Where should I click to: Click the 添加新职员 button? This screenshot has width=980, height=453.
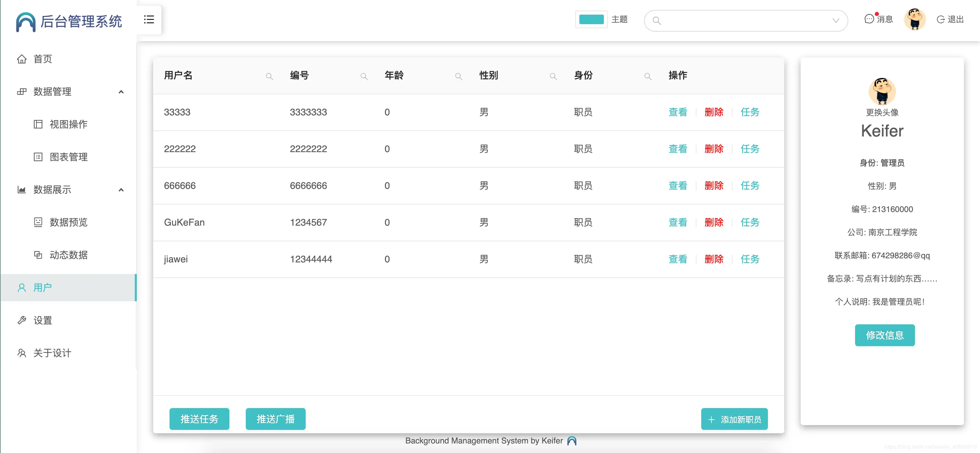734,419
